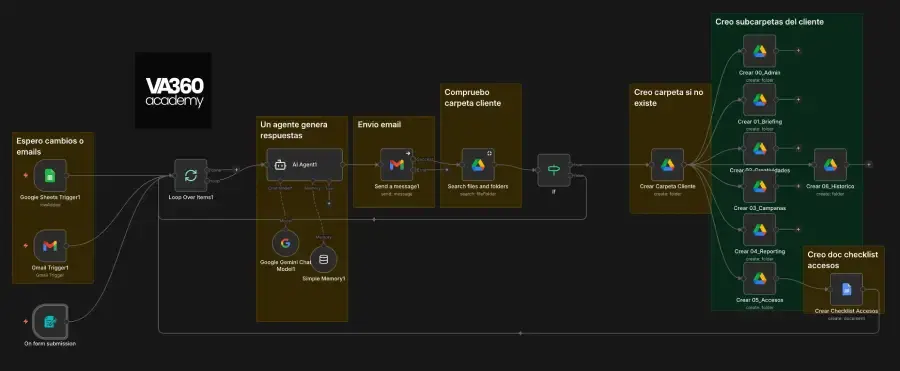Select the Crear 03_Campanas Drive node
The height and width of the screenshot is (371, 900).
click(759, 186)
